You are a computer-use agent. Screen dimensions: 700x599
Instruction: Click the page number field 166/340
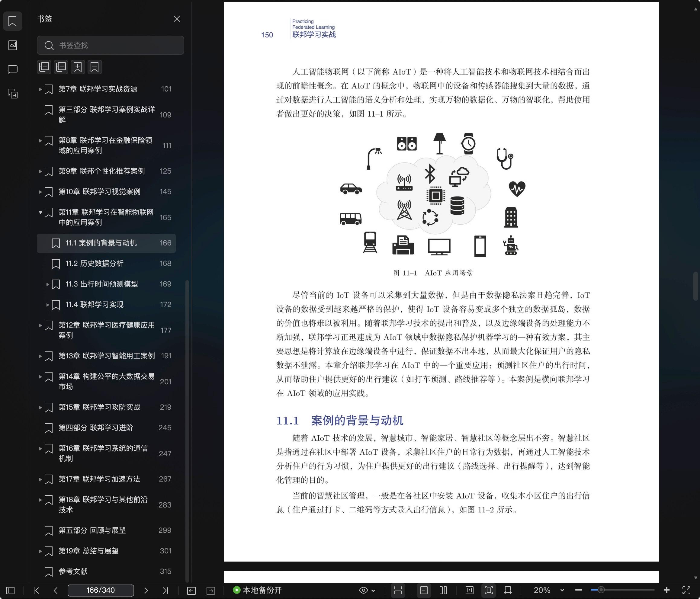coord(101,590)
